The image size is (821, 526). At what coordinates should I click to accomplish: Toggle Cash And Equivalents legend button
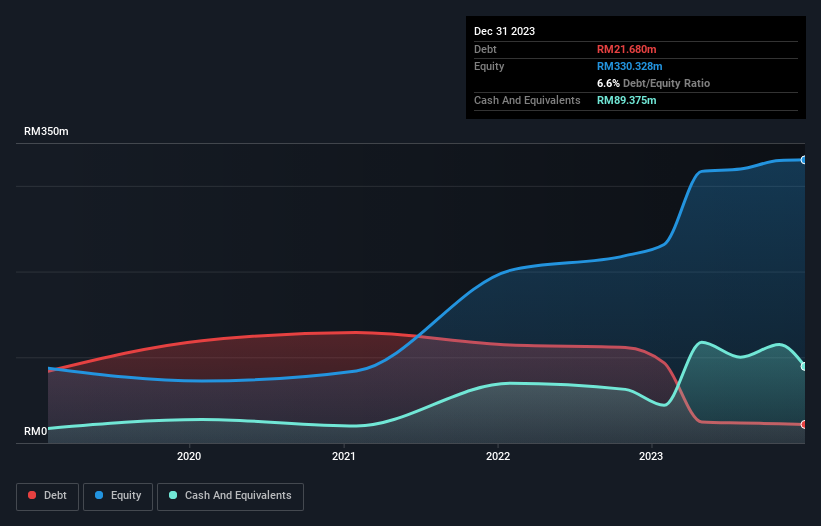click(x=230, y=496)
